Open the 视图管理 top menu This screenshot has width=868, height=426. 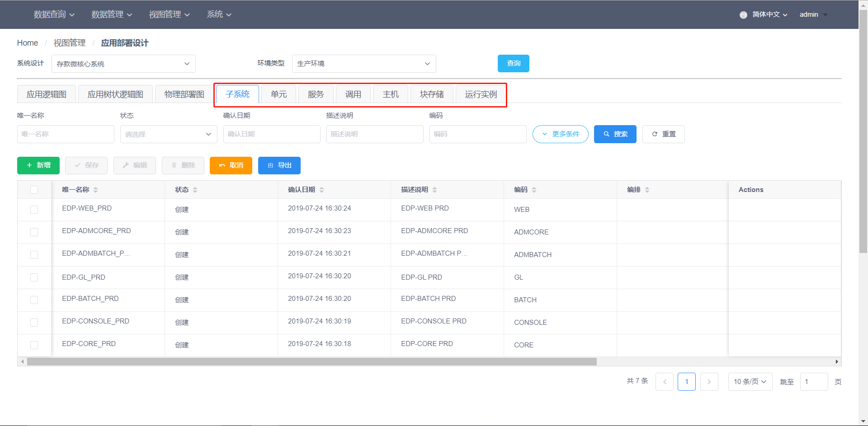[169, 14]
